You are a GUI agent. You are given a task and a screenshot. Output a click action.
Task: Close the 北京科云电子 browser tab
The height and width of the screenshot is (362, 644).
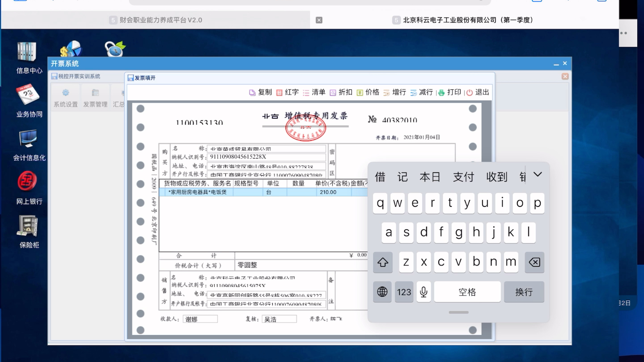[319, 20]
